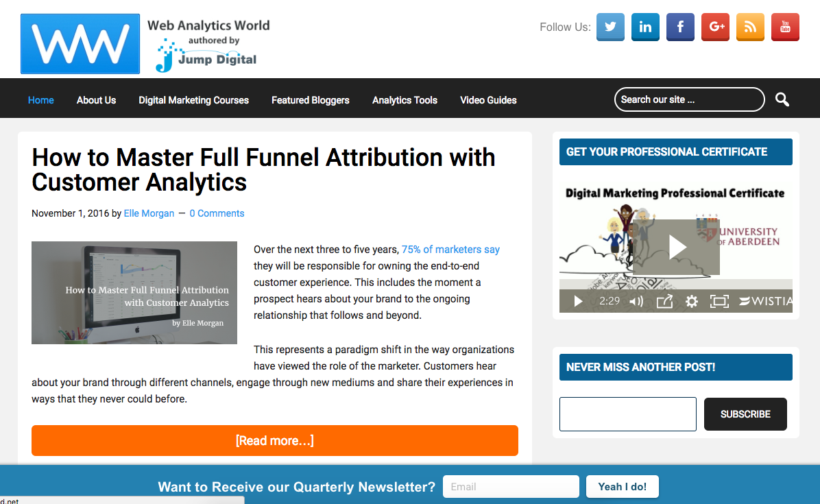The width and height of the screenshot is (820, 504).
Task: Navigate to the Analytics Tools menu
Action: tap(405, 100)
